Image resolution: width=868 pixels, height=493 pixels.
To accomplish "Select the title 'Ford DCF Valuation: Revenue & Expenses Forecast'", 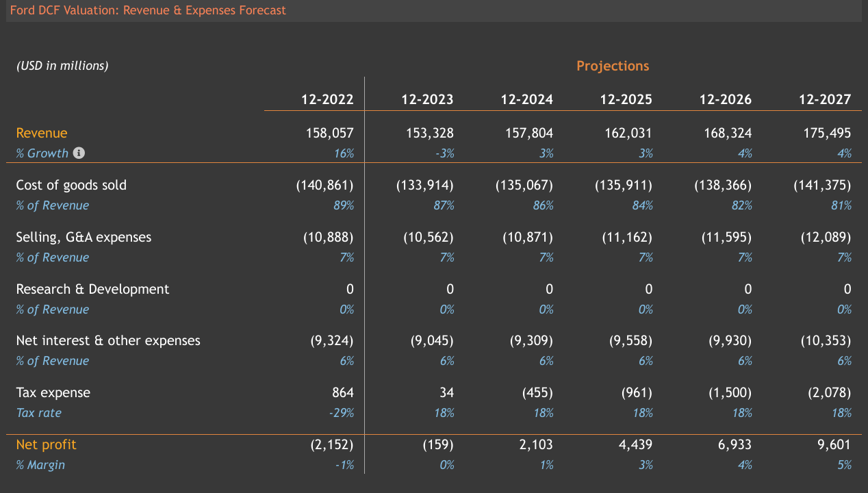I will pyautogui.click(x=148, y=10).
